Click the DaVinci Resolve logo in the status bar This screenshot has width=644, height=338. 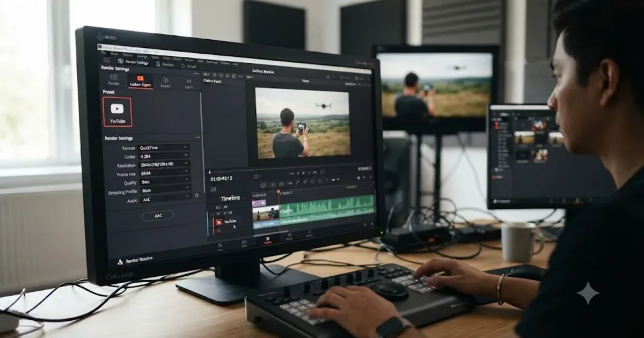(119, 261)
